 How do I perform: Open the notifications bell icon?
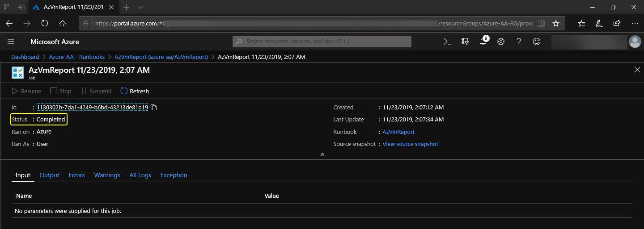click(x=483, y=42)
